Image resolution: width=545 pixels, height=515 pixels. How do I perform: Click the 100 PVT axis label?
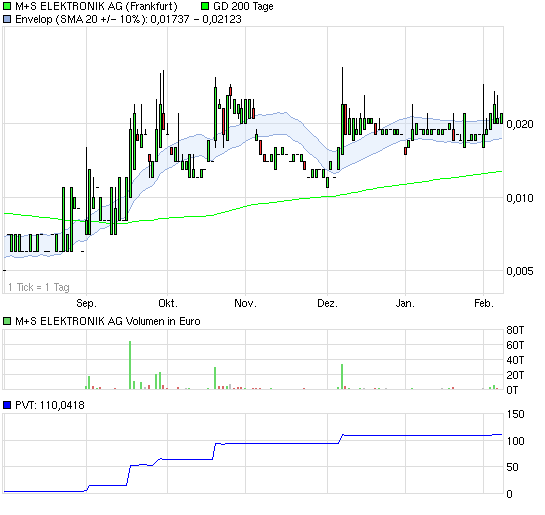pos(515,441)
